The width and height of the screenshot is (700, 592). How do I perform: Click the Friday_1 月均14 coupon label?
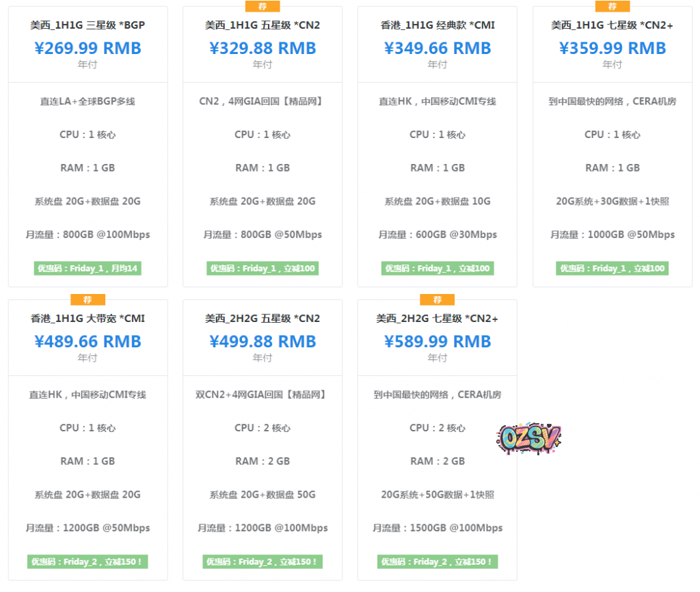[x=87, y=269]
